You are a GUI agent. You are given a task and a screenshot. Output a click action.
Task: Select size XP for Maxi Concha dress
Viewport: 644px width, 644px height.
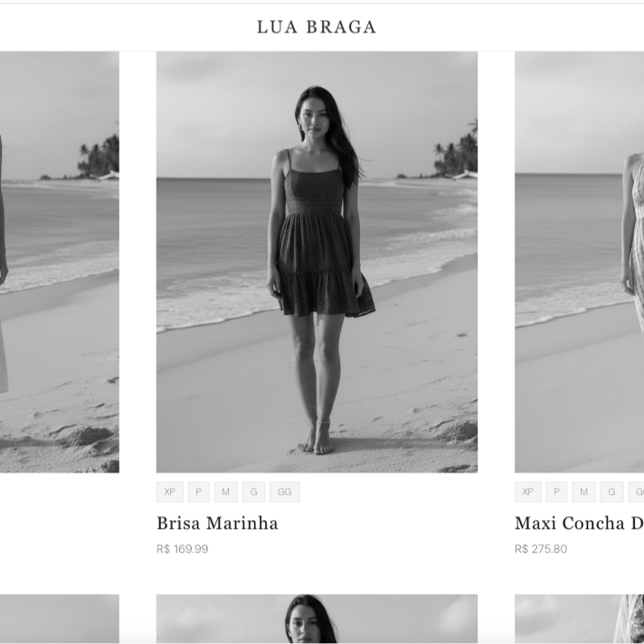click(x=527, y=492)
